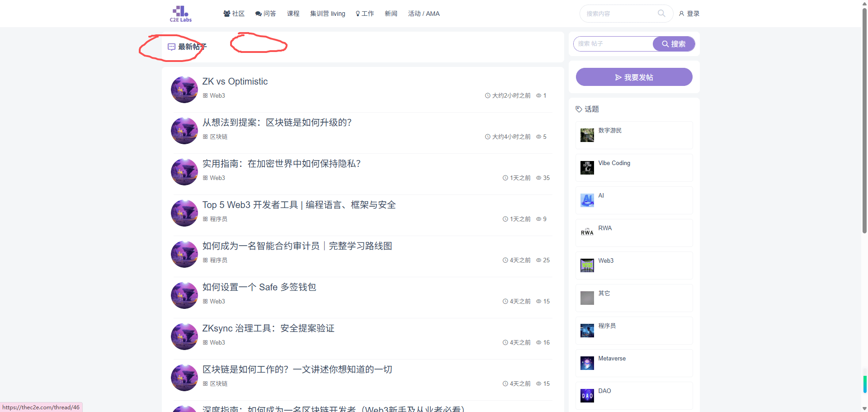Click the 搜索帖子 input field
The width and height of the screenshot is (868, 412).
pyautogui.click(x=613, y=44)
